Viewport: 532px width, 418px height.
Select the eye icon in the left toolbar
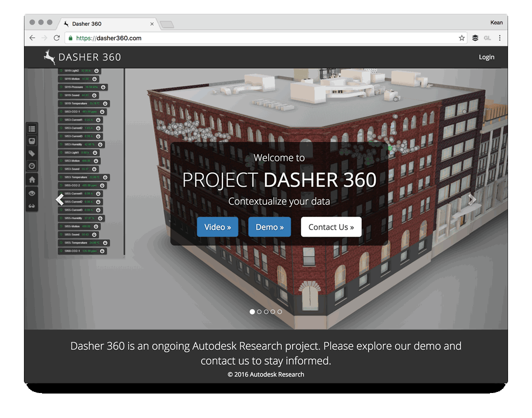pos(31,193)
